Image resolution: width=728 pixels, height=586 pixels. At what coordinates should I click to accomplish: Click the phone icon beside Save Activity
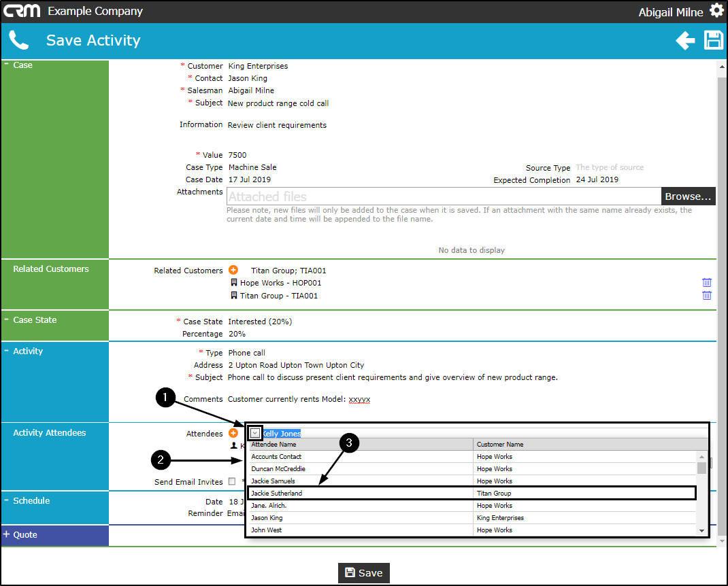tap(18, 40)
